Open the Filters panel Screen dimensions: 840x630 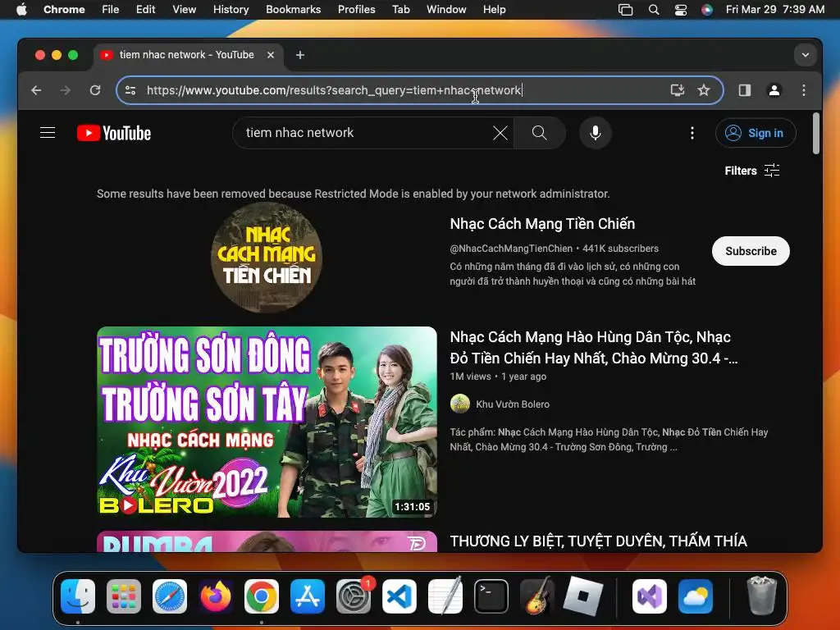(x=751, y=171)
